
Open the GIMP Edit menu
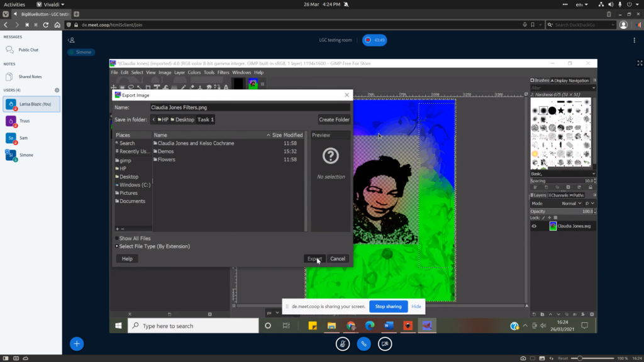coord(125,73)
